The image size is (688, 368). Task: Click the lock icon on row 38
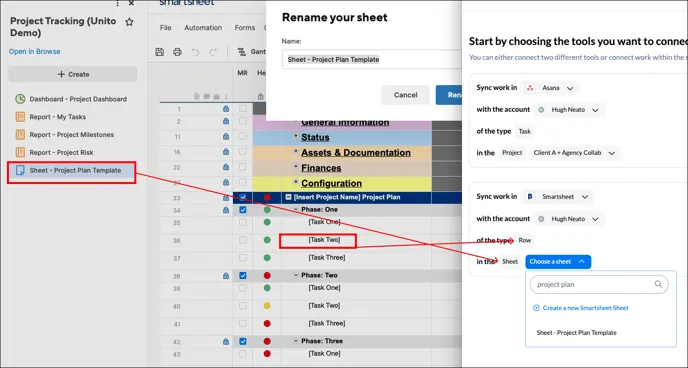click(x=226, y=276)
